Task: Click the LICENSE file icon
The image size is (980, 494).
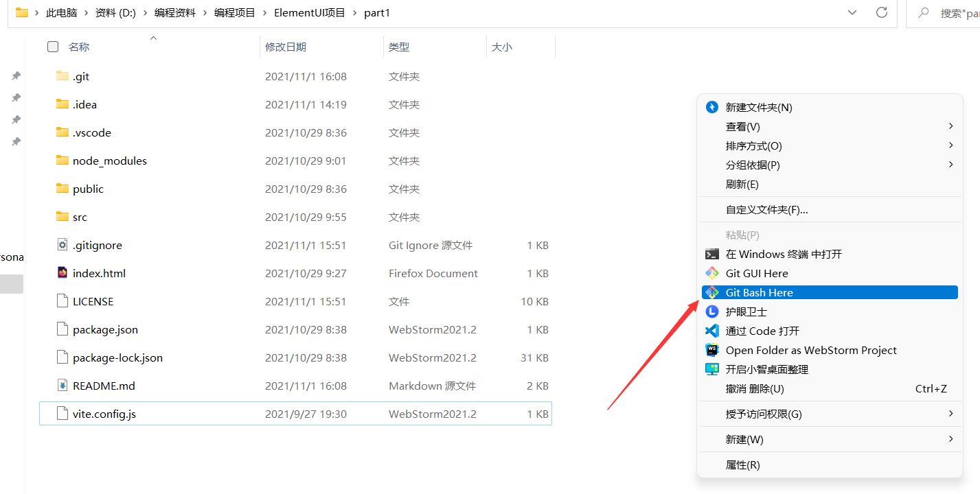Action: coord(62,301)
